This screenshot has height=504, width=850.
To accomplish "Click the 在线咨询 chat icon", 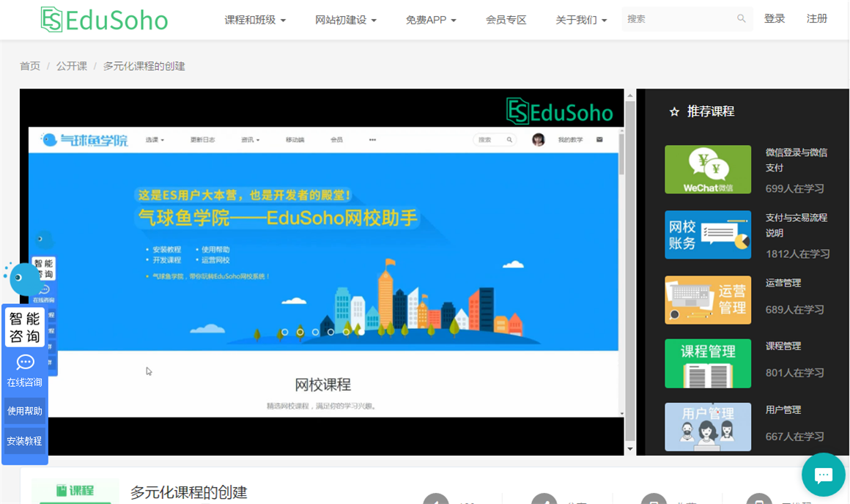I will 25,362.
